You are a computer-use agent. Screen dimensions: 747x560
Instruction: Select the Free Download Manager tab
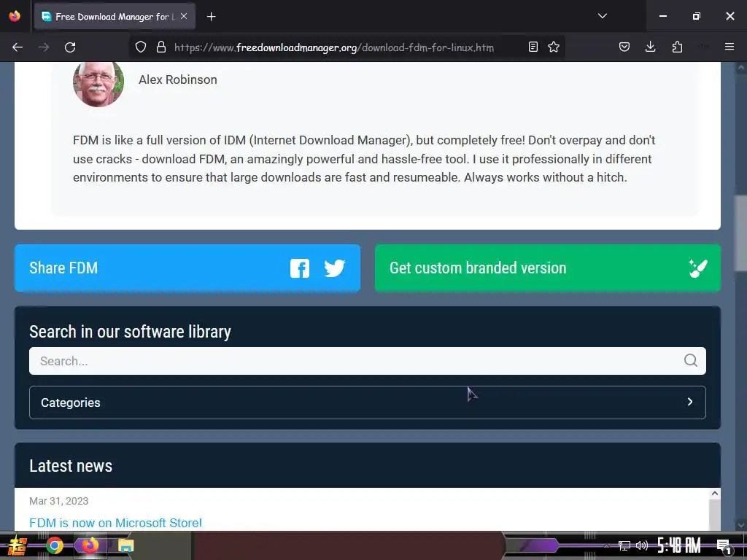pos(115,17)
